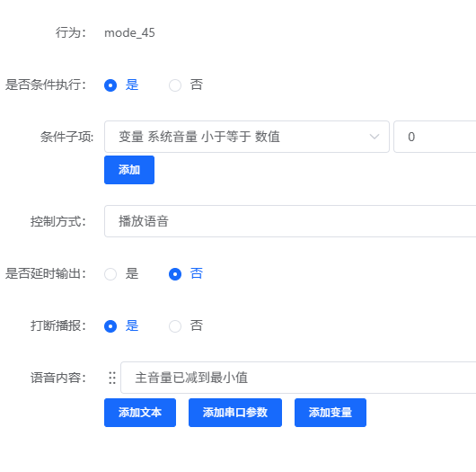Viewport: 476px width, 472px height.
Task: Click the 添加 button under 条件子项
Action: coord(129,170)
